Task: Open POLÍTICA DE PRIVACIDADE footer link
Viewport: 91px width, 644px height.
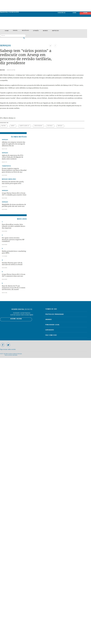Action: click(x=55, y=314)
